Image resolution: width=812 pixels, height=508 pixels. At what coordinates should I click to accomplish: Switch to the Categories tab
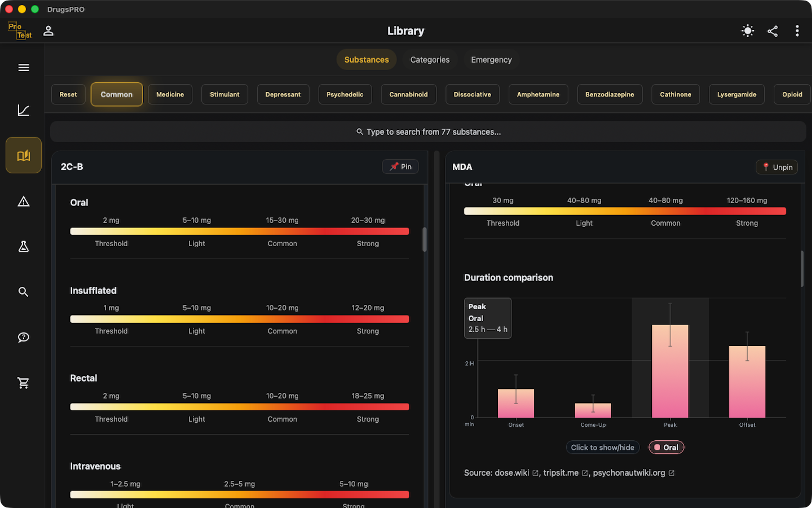(x=430, y=60)
